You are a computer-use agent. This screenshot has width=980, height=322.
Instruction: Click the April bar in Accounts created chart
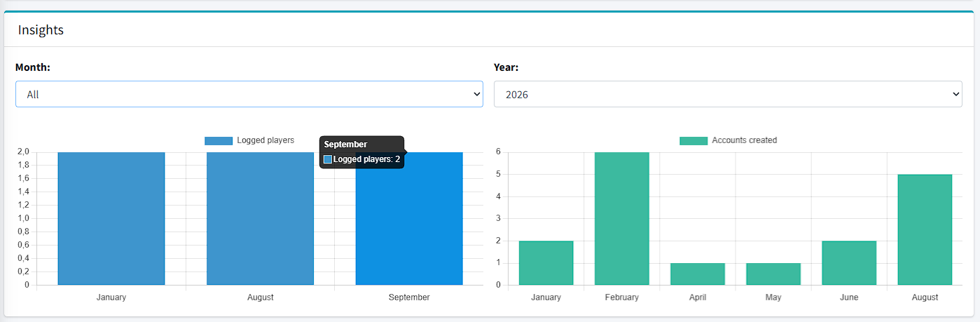pos(698,274)
